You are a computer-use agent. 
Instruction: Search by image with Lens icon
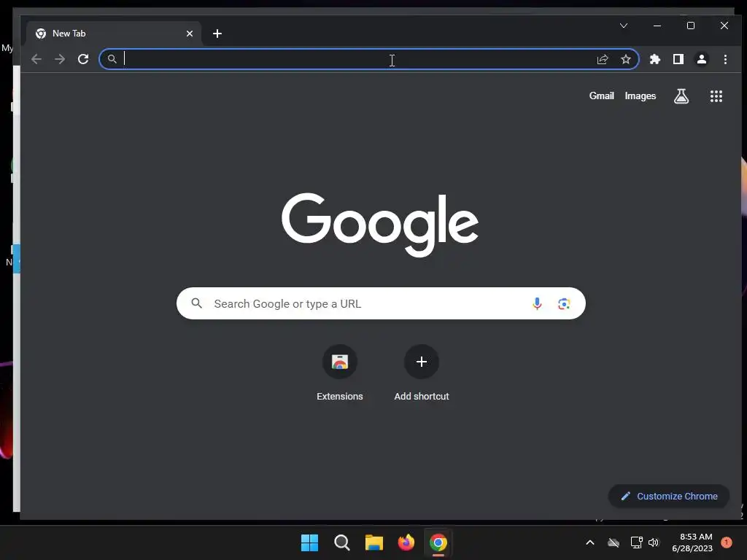pyautogui.click(x=564, y=304)
